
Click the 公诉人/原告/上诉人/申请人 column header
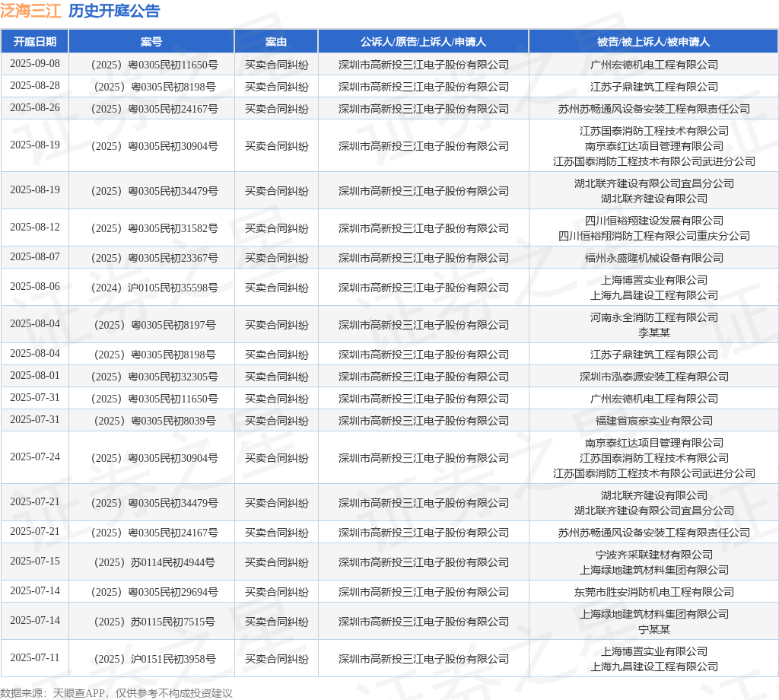(423, 42)
